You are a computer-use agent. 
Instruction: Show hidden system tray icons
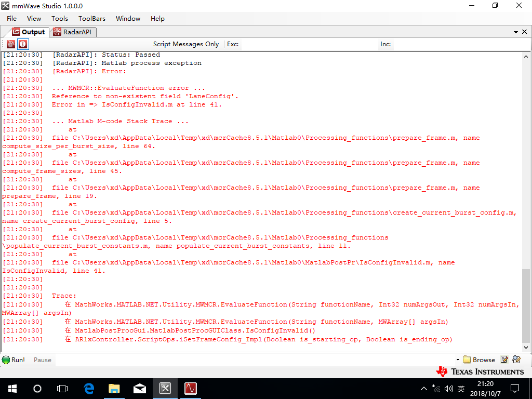424,389
